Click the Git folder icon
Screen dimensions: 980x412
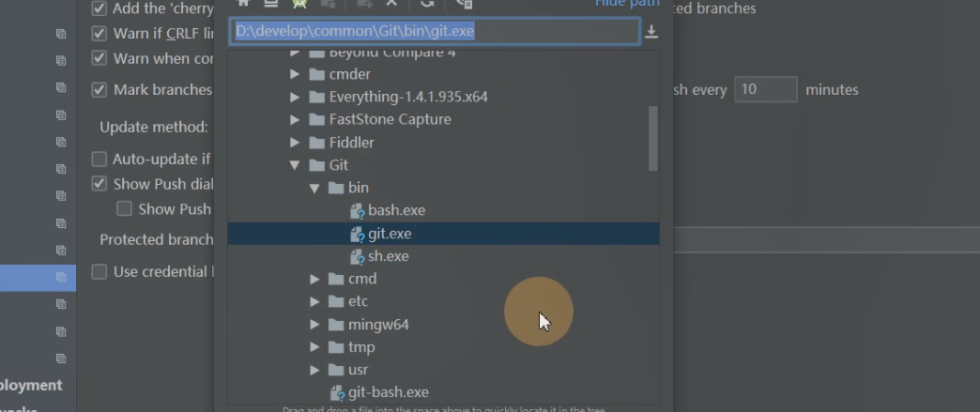coord(317,165)
